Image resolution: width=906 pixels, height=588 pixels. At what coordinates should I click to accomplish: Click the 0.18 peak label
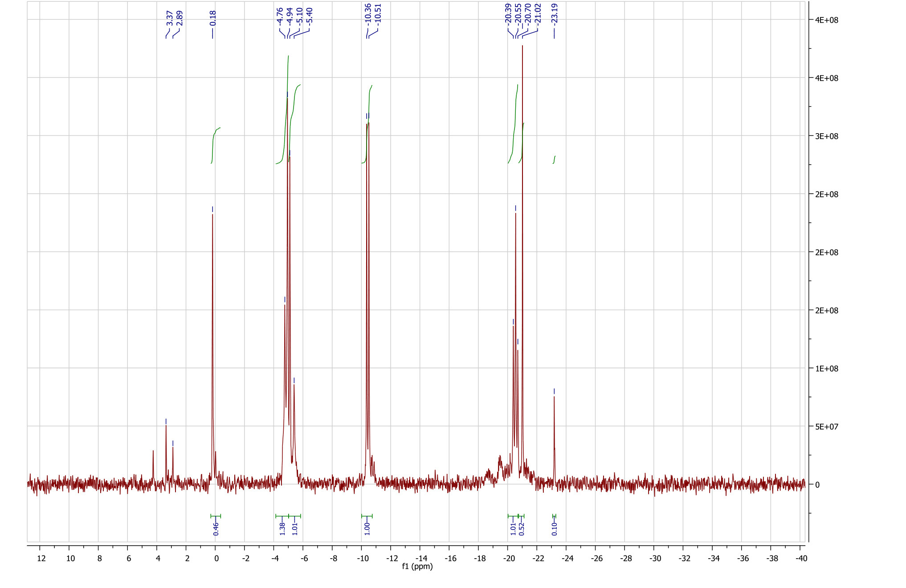coord(213,18)
